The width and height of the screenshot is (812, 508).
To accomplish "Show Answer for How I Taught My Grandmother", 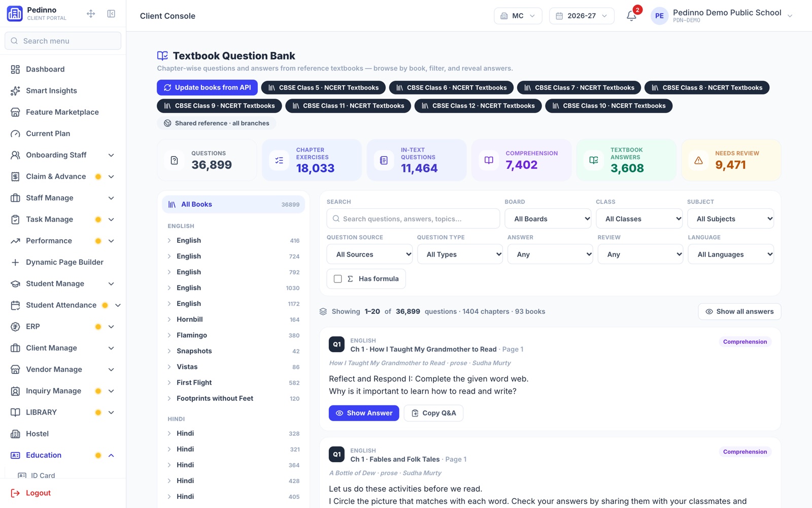I will point(364,413).
